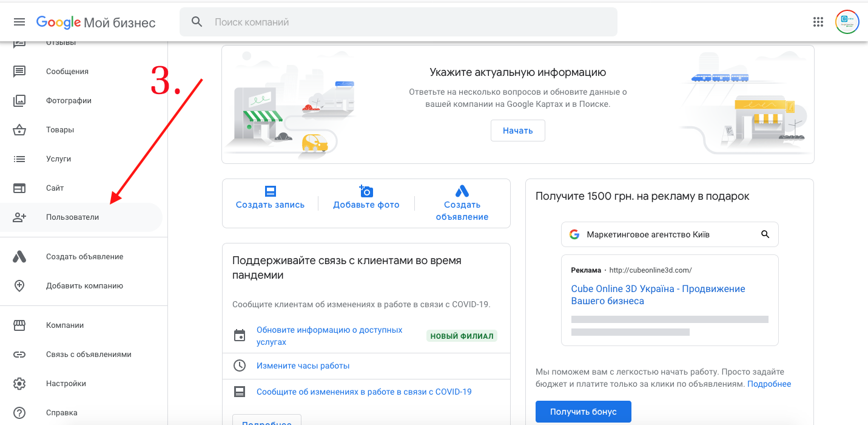This screenshot has width=868, height=425.
Task: Open Обновите информацию о доступных услугах link
Action: (x=329, y=336)
